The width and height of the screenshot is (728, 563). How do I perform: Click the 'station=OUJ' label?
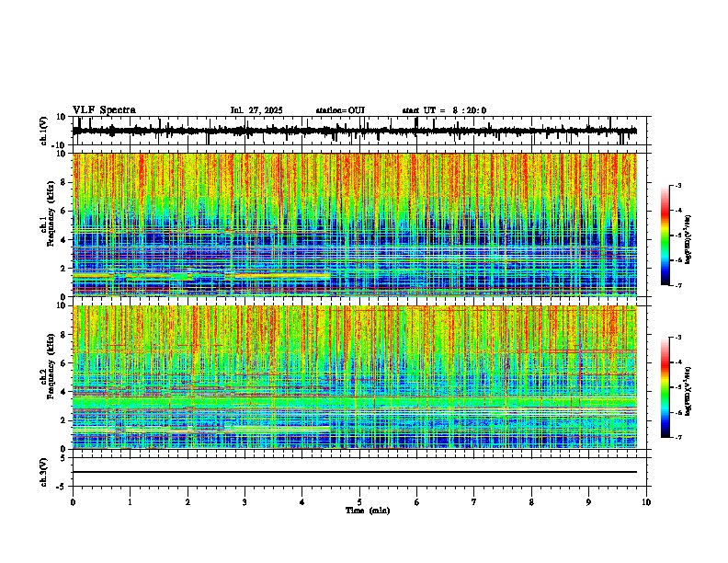point(340,110)
